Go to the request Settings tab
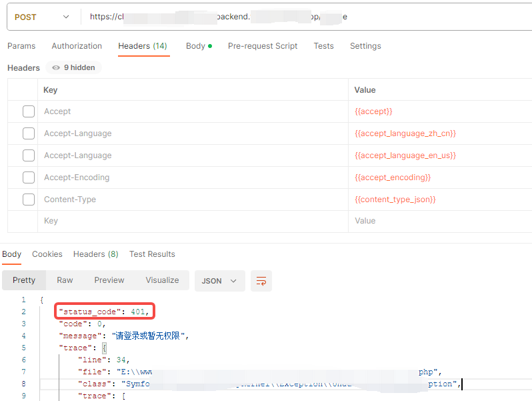The height and width of the screenshot is (401, 532). point(365,46)
